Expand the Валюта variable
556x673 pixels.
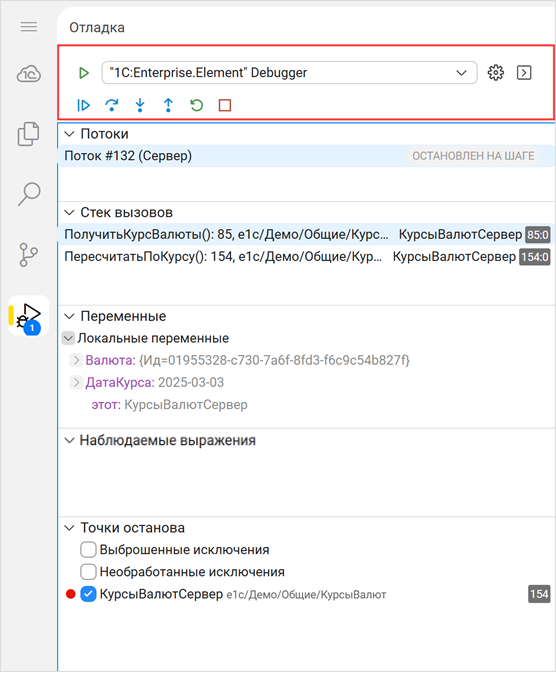click(x=76, y=360)
